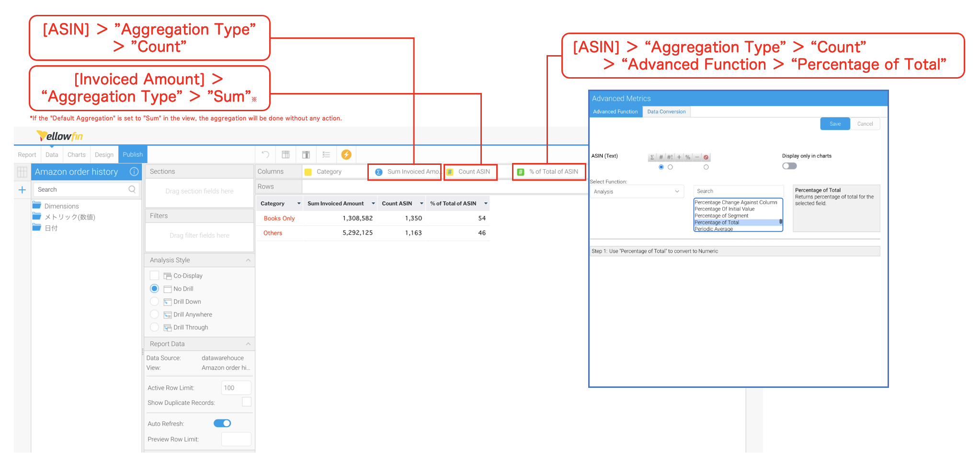This screenshot has height=466, width=980.
Task: Click the Yellowfin logo
Action: (60, 136)
